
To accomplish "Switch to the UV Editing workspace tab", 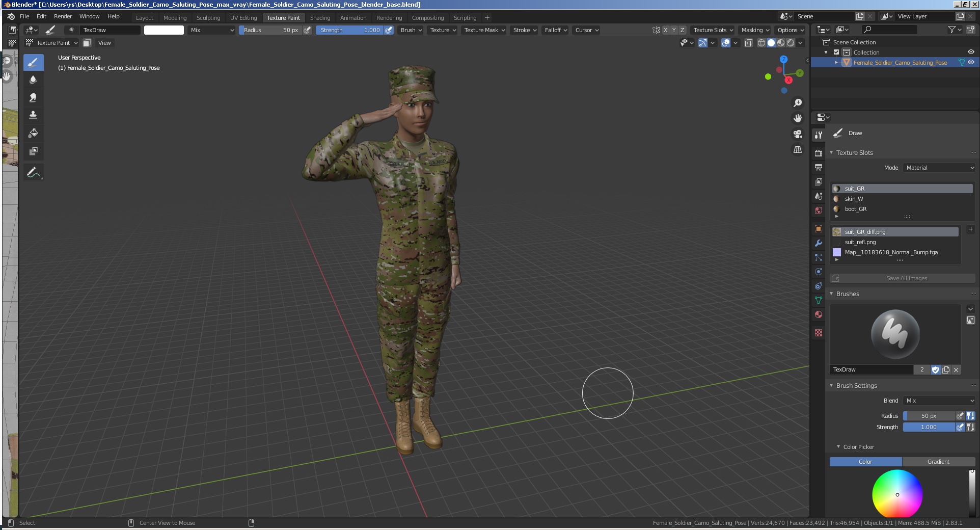I will click(243, 18).
